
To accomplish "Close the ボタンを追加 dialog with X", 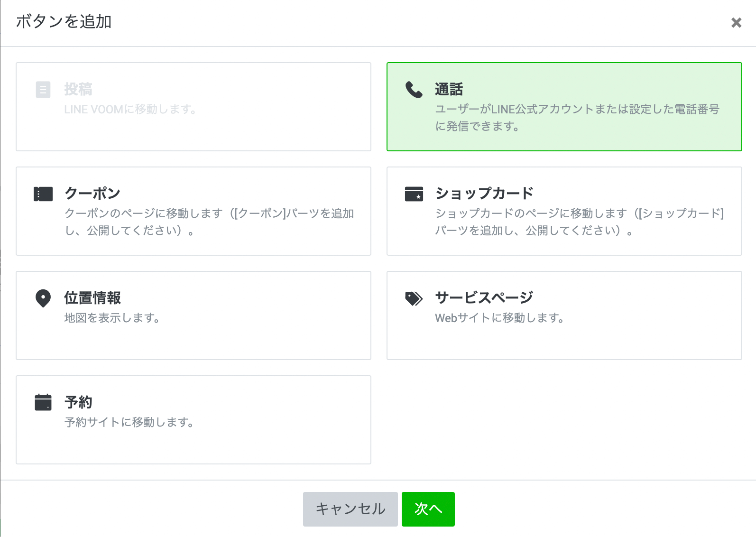I will pyautogui.click(x=736, y=23).
